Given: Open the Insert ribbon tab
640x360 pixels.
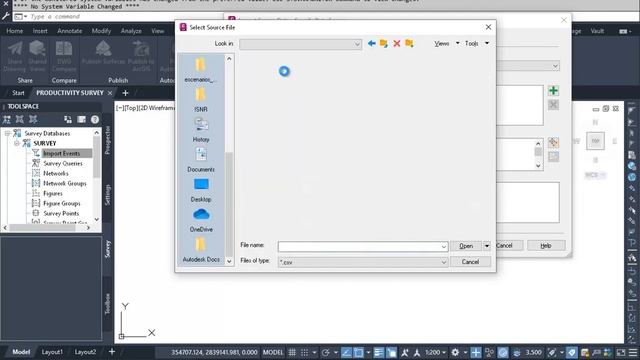Looking at the screenshot, I should 40,31.
